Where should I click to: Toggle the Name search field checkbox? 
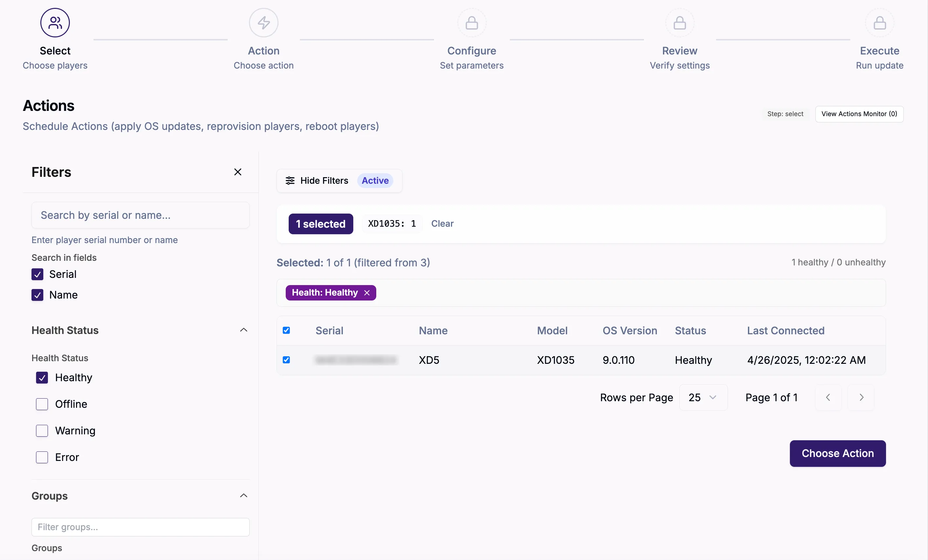[37, 295]
